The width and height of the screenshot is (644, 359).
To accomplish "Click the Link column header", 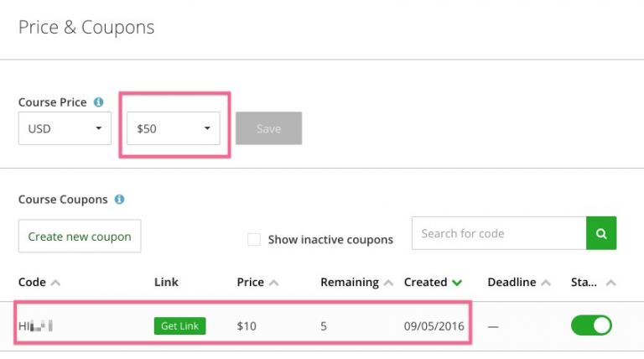I will [166, 282].
